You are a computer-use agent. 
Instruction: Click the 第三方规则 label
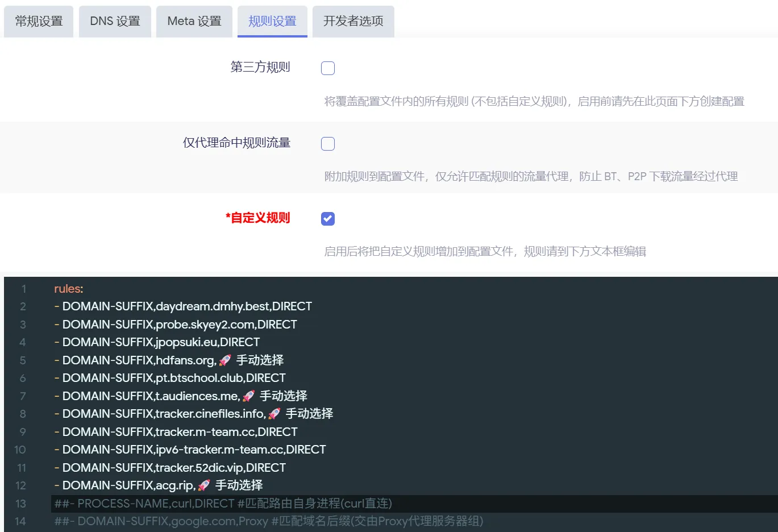click(260, 67)
